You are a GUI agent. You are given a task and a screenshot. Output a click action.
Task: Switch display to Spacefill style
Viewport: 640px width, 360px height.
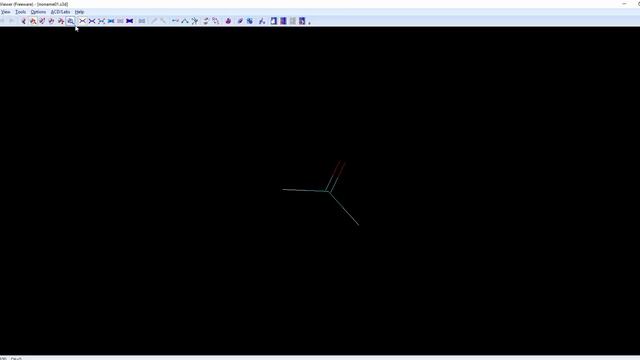[x=111, y=21]
